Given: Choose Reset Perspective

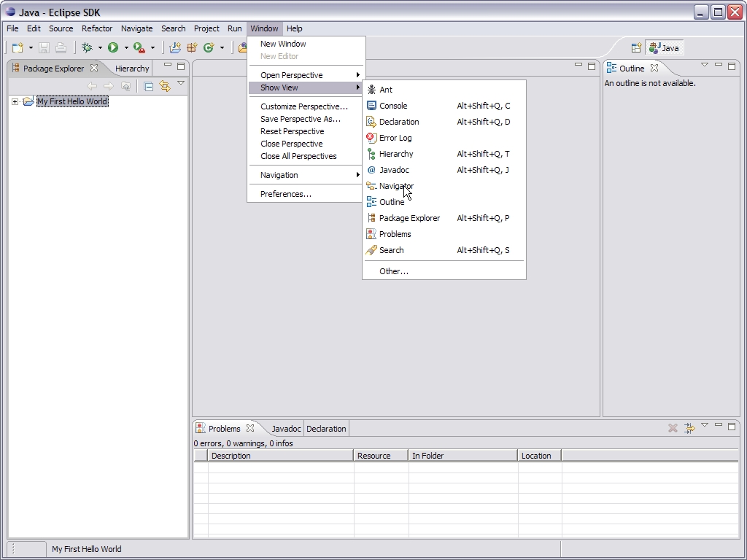Looking at the screenshot, I should pos(306,131).
